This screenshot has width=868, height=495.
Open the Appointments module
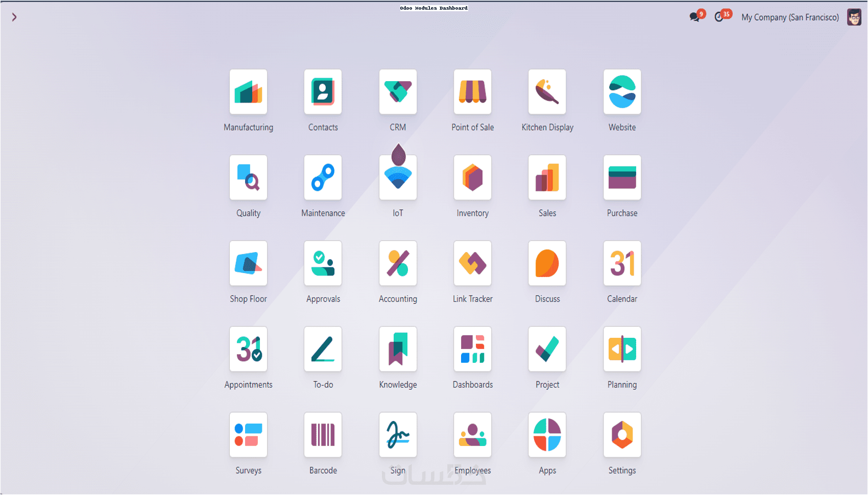click(x=248, y=349)
